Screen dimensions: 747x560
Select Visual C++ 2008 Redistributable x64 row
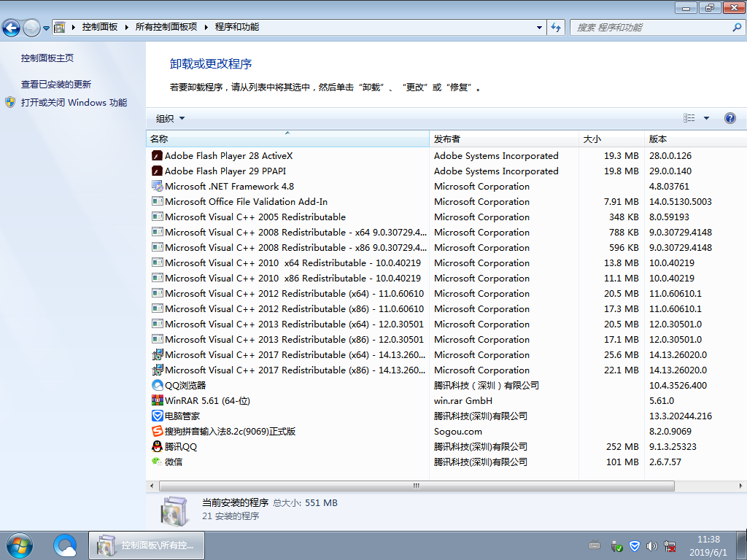click(x=446, y=233)
